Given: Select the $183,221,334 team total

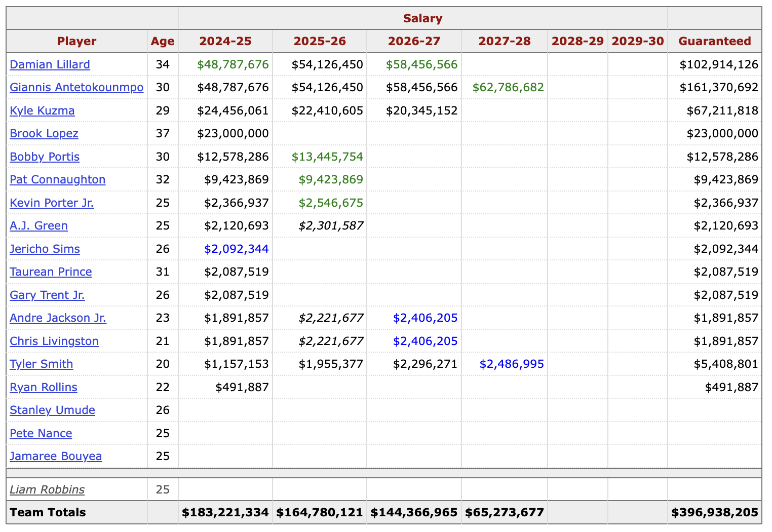Looking at the screenshot, I should tap(225, 512).
